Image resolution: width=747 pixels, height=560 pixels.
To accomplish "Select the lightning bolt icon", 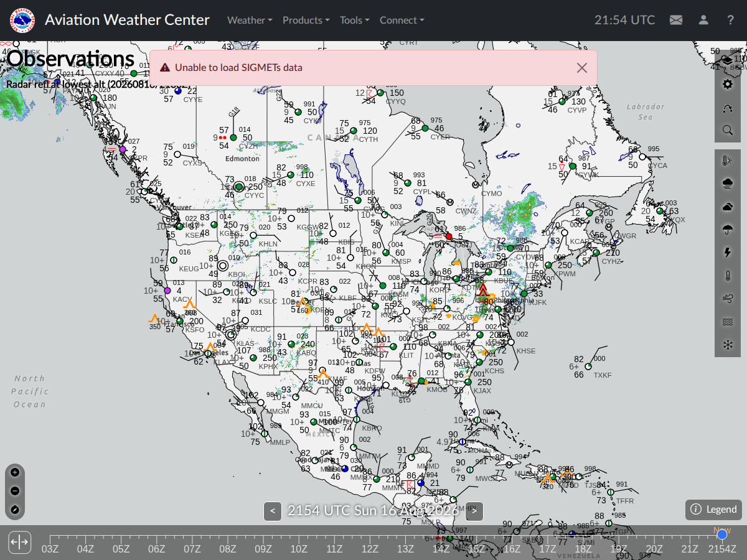I will (727, 253).
